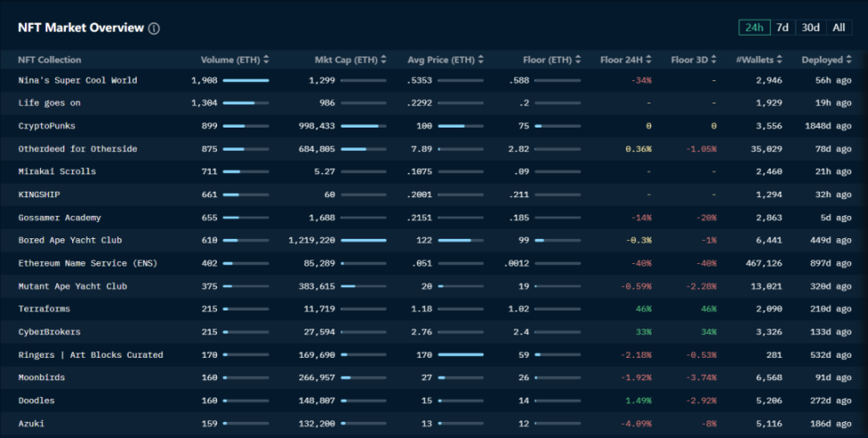The width and height of the screenshot is (868, 438).
Task: Click ENS wallet count 467,126
Action: (x=764, y=263)
